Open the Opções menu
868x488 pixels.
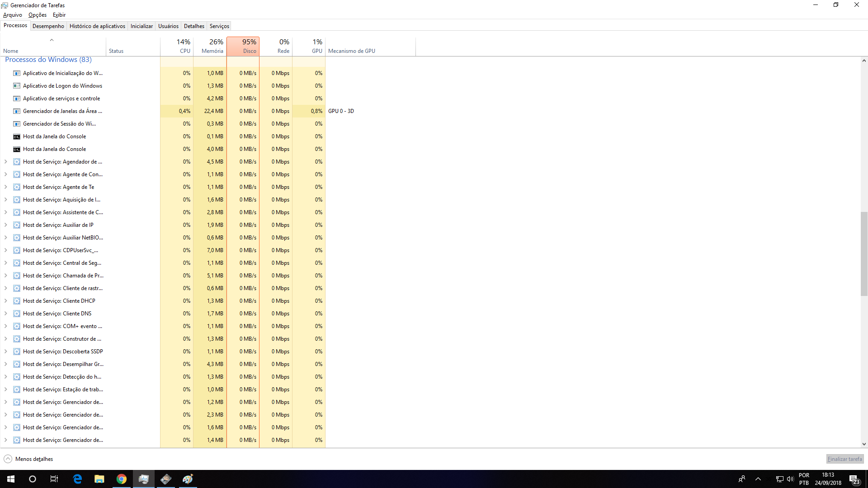click(x=38, y=15)
